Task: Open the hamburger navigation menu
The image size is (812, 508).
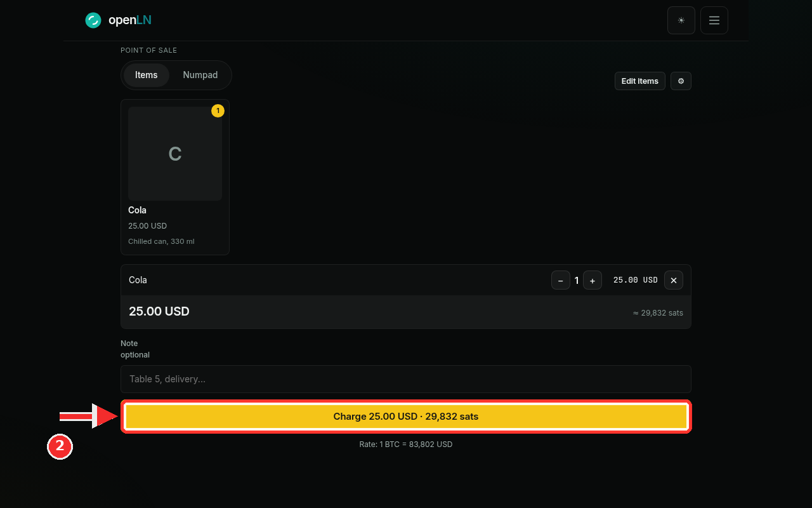Action: tap(714, 20)
